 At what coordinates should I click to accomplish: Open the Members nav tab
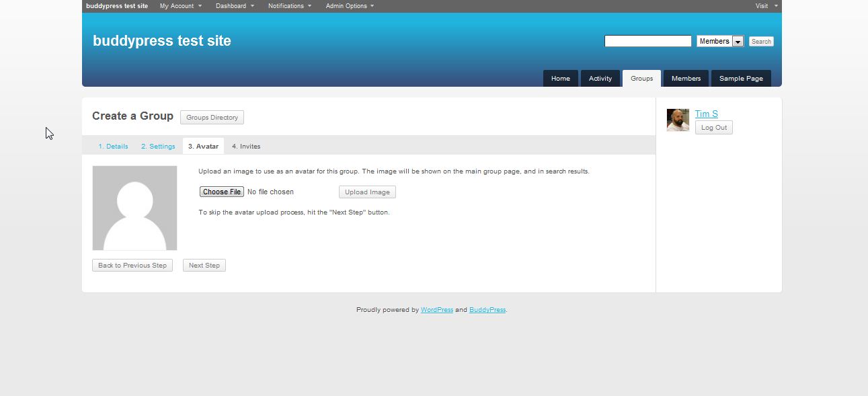[686, 79]
